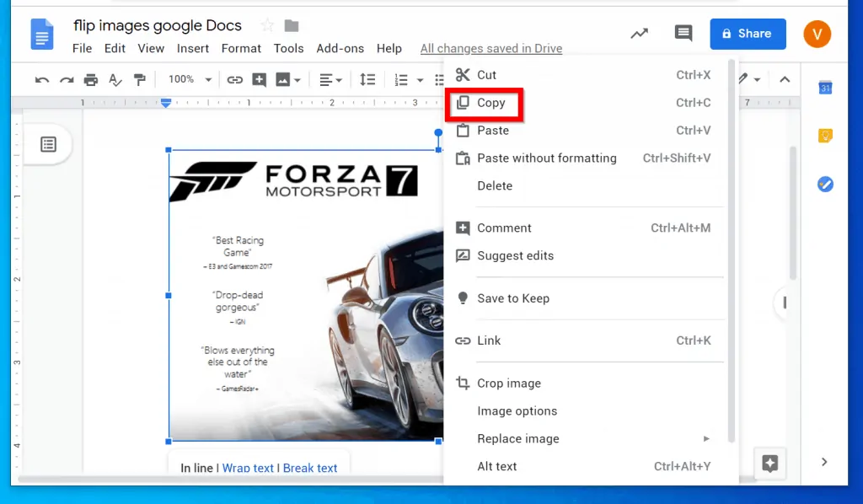Choose Paste from the context menu
This screenshot has height=504, width=863.
[x=586, y=131]
